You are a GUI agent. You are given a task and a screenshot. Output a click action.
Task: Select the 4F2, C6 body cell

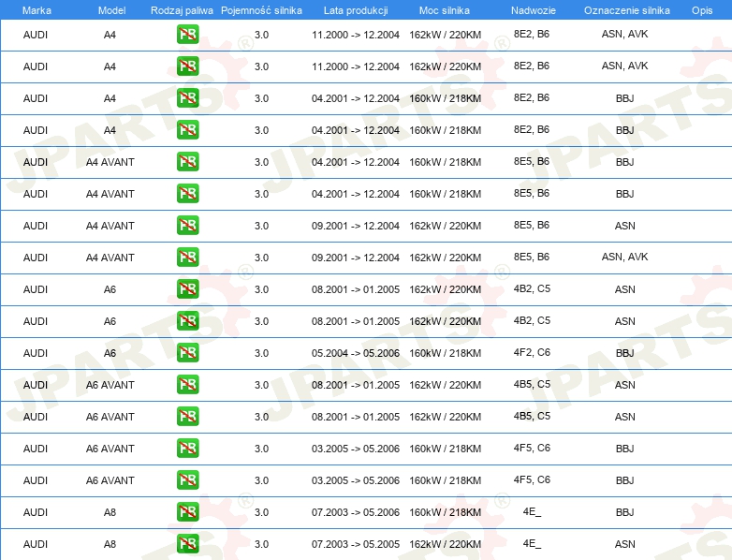click(x=532, y=352)
